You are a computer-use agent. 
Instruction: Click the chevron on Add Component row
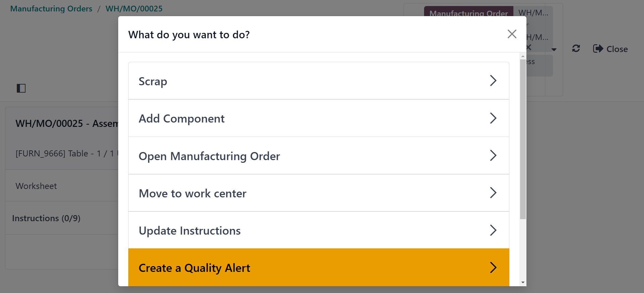[x=493, y=118]
